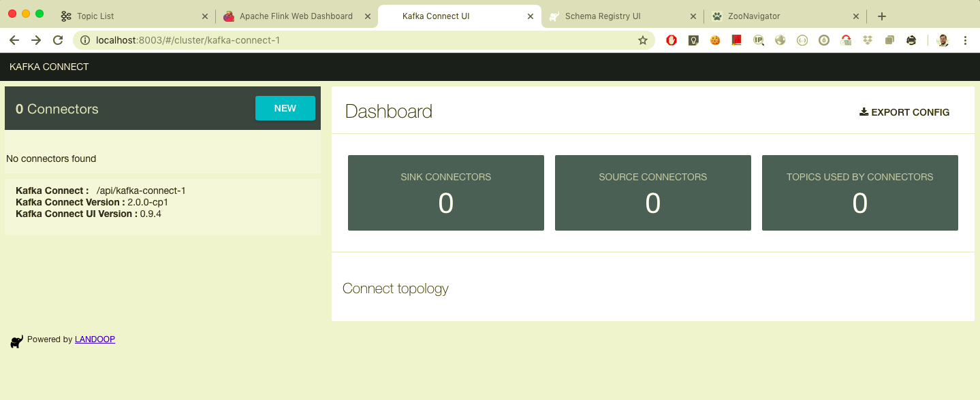Reload the page with the refresh icon

tap(58, 40)
